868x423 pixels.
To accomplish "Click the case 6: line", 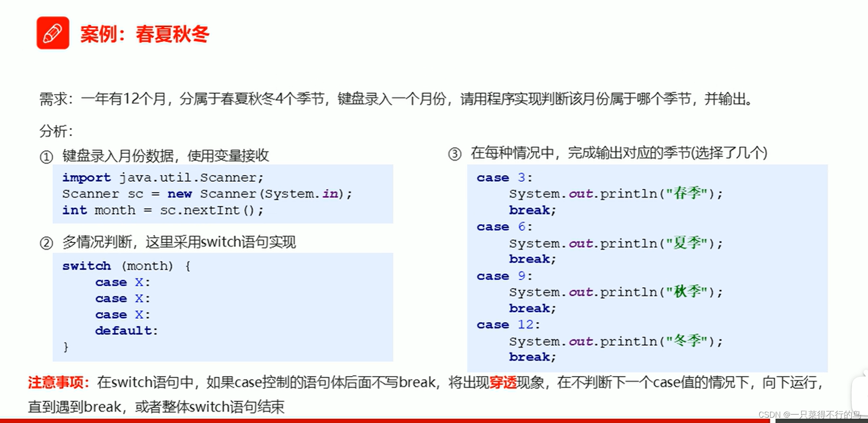I will (504, 227).
